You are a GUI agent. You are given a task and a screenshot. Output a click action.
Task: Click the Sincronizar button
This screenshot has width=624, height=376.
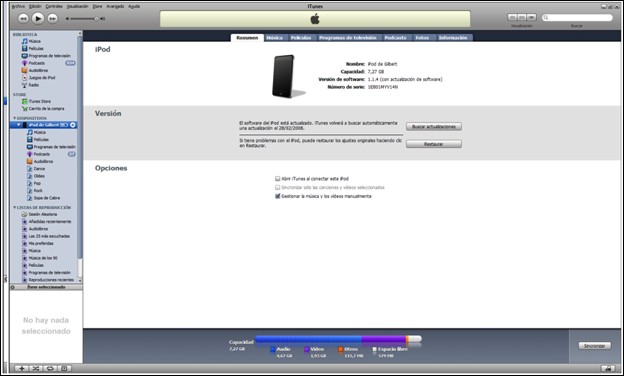(595, 346)
